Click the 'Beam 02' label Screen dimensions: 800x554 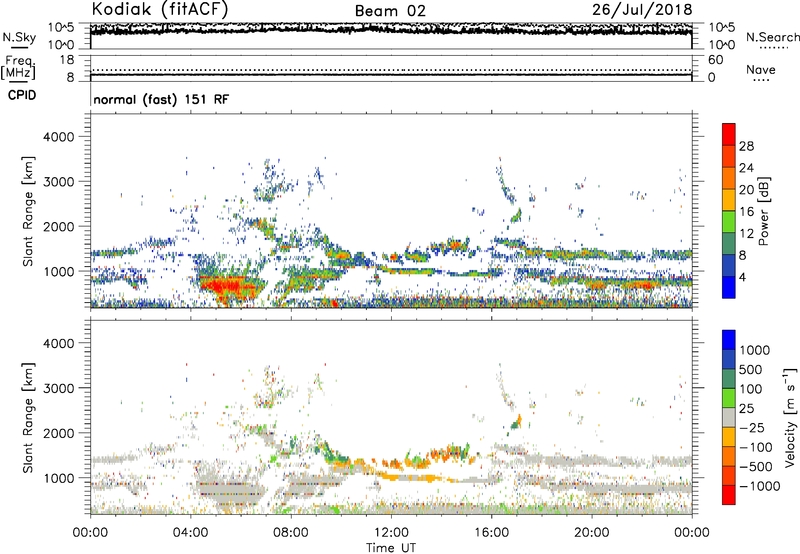[x=390, y=11]
